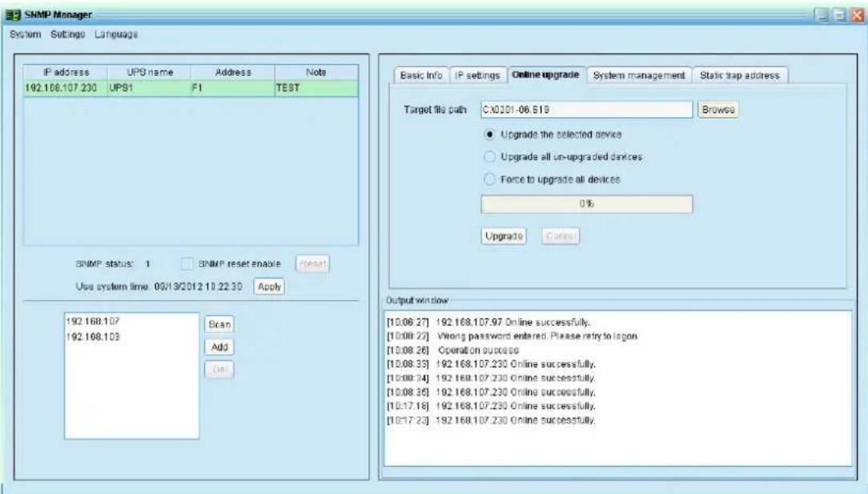This screenshot has height=494, width=868.
Task: Click the Del button
Action: click(219, 370)
